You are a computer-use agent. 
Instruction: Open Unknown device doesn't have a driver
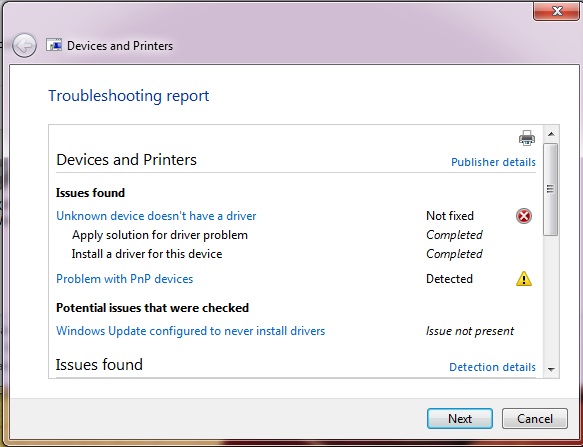[156, 216]
